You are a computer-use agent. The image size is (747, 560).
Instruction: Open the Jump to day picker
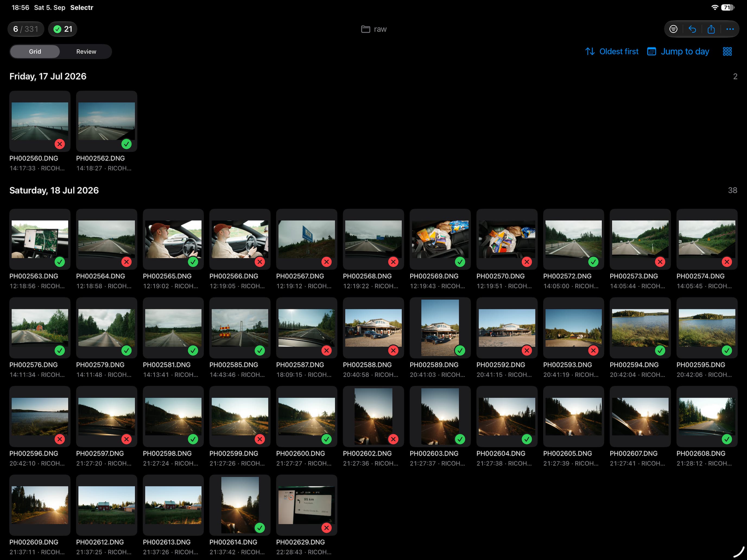(678, 51)
